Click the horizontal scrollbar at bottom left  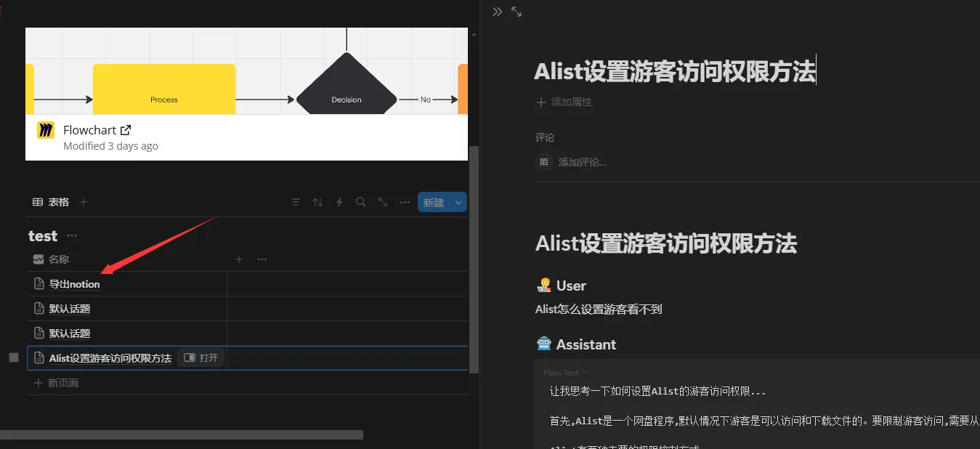(182, 434)
